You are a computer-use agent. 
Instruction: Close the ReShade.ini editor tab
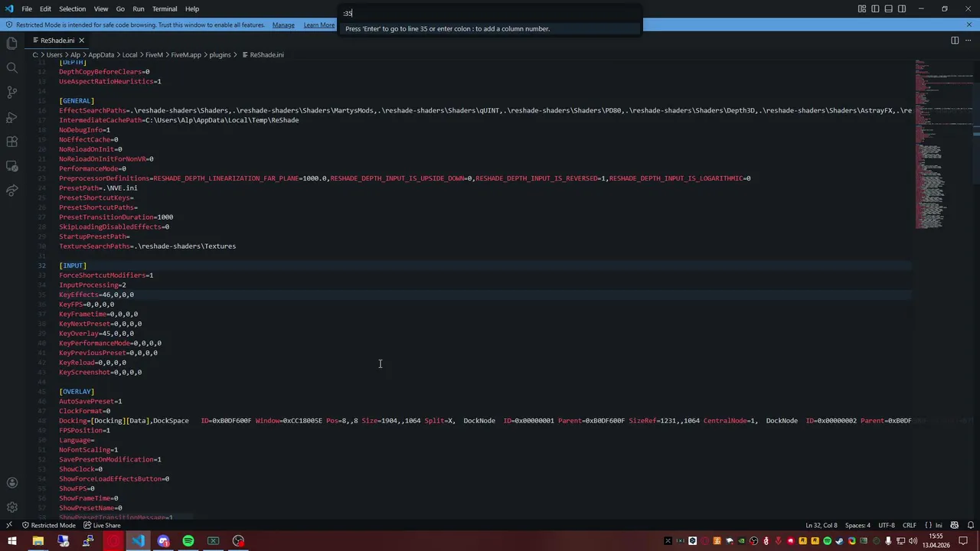click(81, 41)
